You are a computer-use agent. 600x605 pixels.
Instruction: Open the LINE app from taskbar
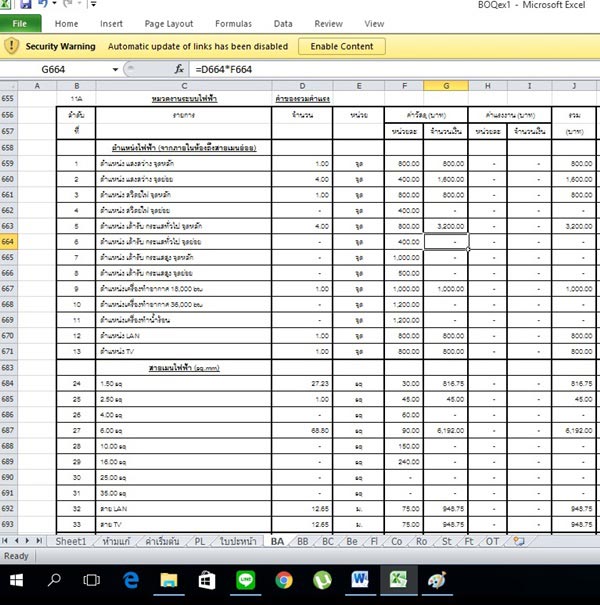coord(245,580)
